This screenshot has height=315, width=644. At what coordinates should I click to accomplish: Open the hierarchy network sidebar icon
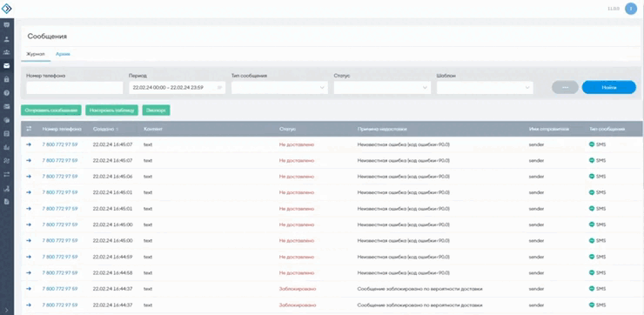(x=7, y=189)
